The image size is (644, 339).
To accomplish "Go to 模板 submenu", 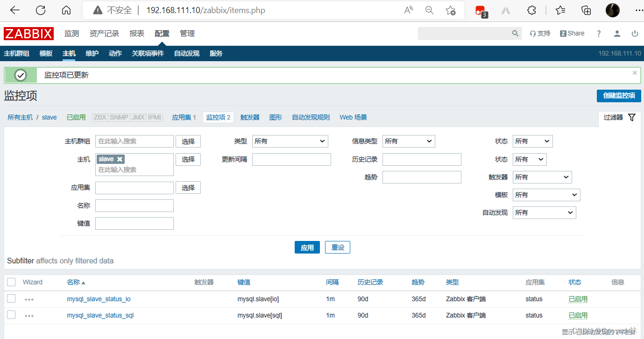I will [x=46, y=54].
